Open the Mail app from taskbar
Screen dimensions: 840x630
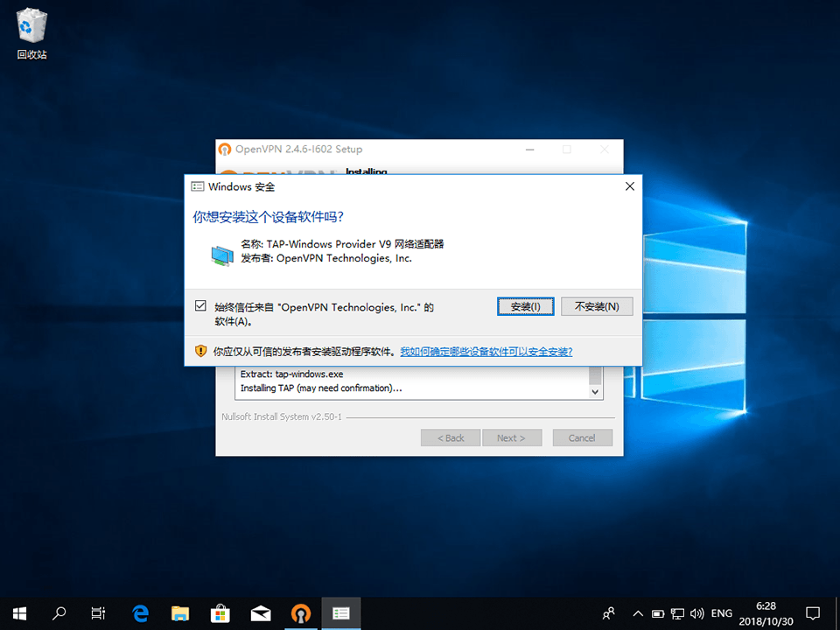coord(261,613)
